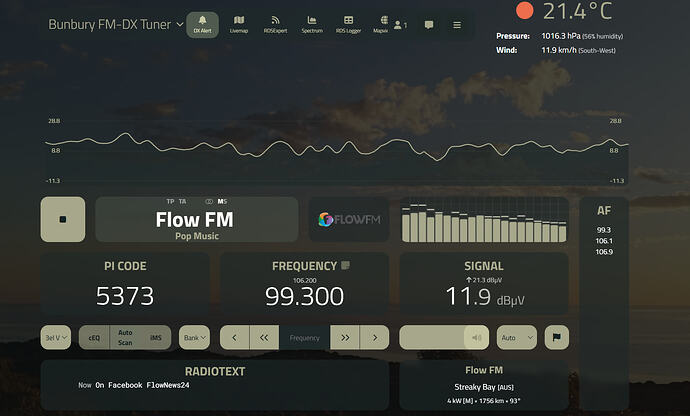This screenshot has width=690, height=416.
Task: Open the RDS Logger
Action: (348, 24)
